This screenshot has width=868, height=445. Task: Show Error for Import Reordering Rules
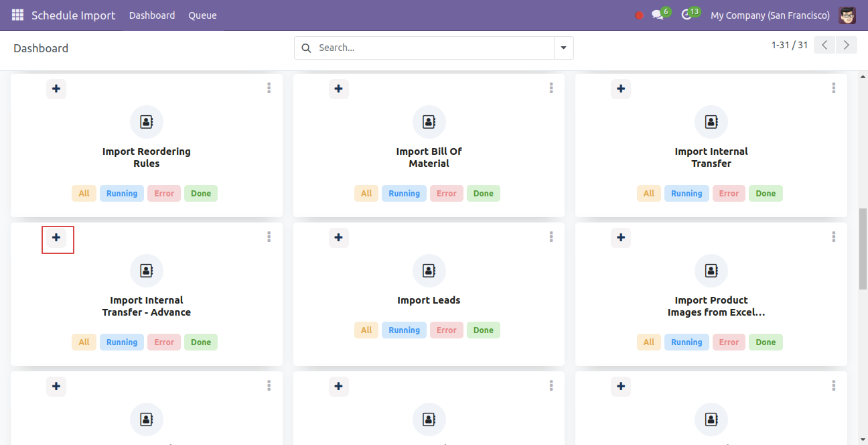(x=164, y=193)
